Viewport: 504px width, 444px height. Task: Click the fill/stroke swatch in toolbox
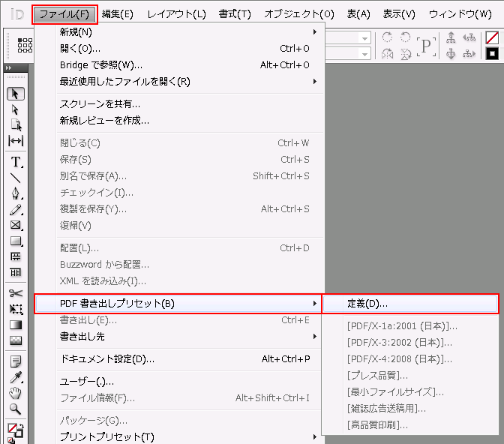coord(15,430)
